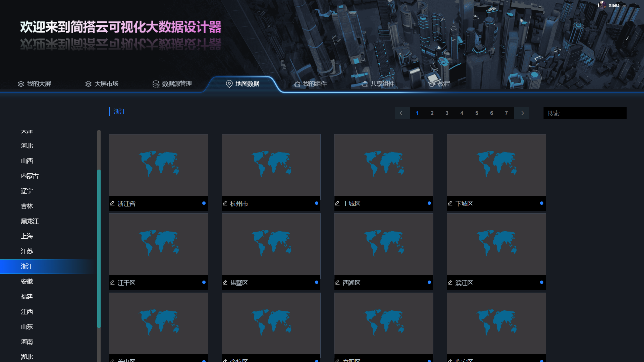This screenshot has width=644, height=362.
Task: Click the edit pencil icon beside 浙江省
Action: [x=112, y=203]
